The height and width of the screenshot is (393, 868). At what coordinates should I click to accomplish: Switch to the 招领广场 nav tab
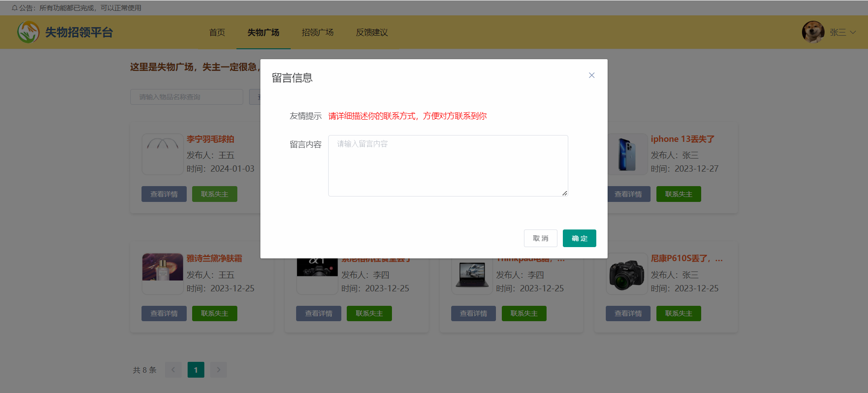pyautogui.click(x=318, y=33)
